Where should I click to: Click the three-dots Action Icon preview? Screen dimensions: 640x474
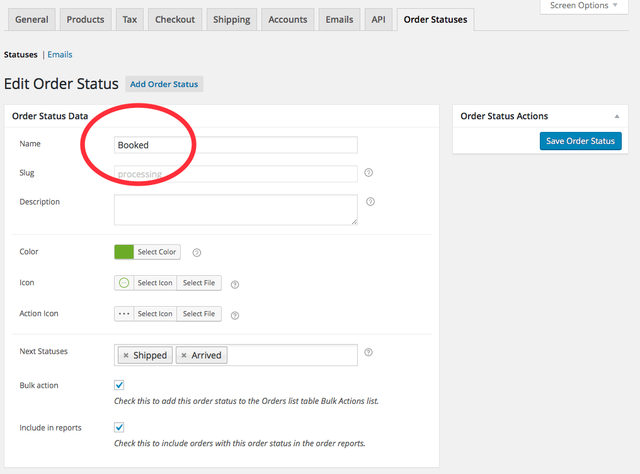click(124, 314)
